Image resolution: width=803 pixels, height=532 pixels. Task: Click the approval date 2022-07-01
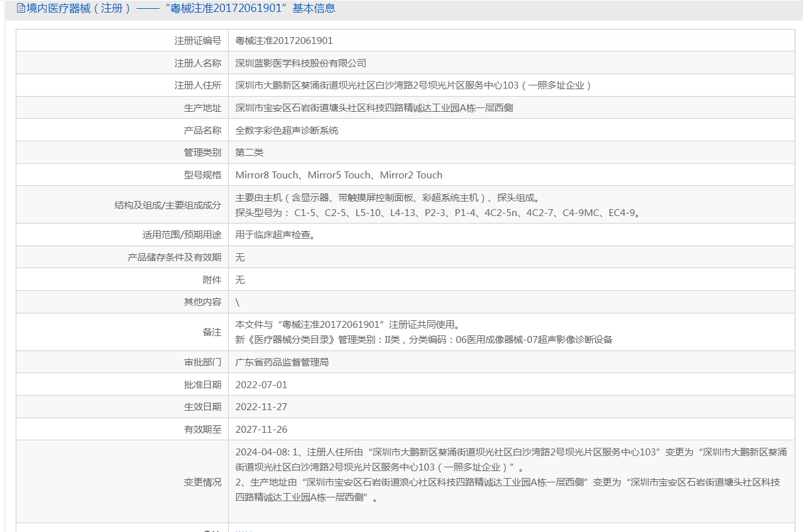pyautogui.click(x=261, y=385)
